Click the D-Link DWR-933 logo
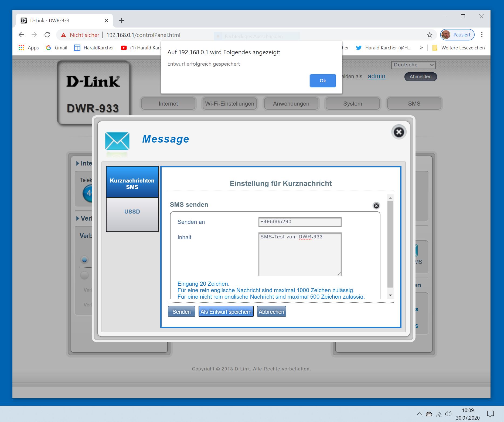 [93, 93]
